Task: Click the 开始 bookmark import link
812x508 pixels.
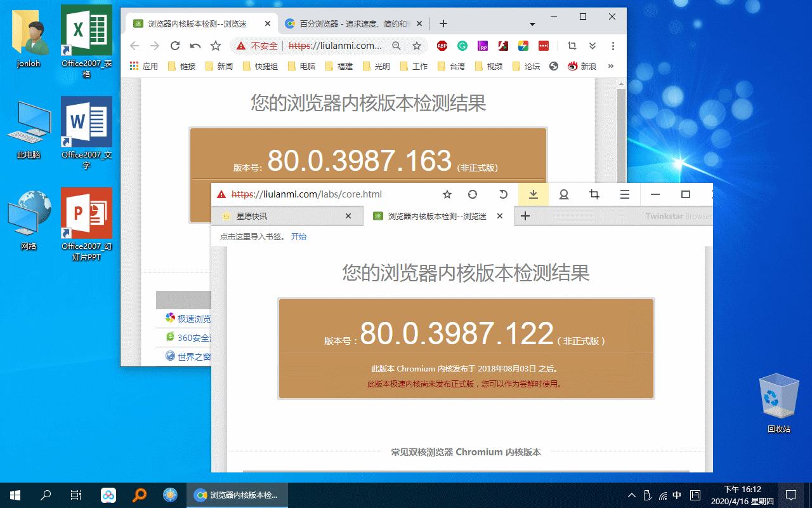Action: coord(298,236)
